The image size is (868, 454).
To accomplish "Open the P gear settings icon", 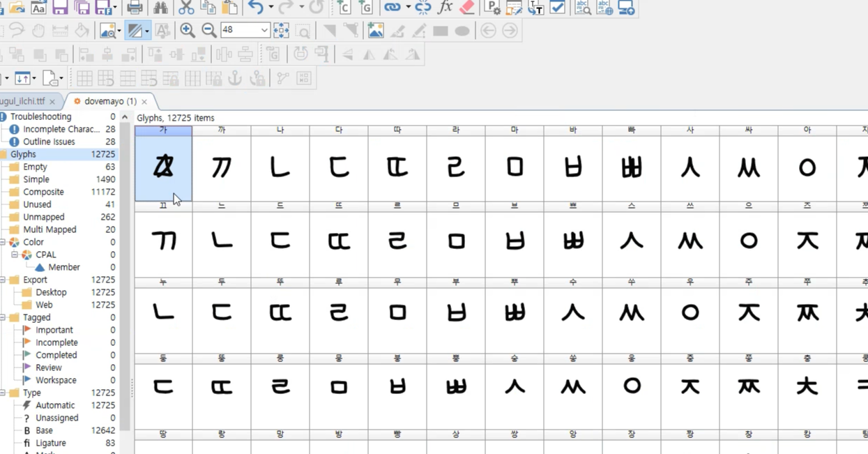I will [492, 8].
